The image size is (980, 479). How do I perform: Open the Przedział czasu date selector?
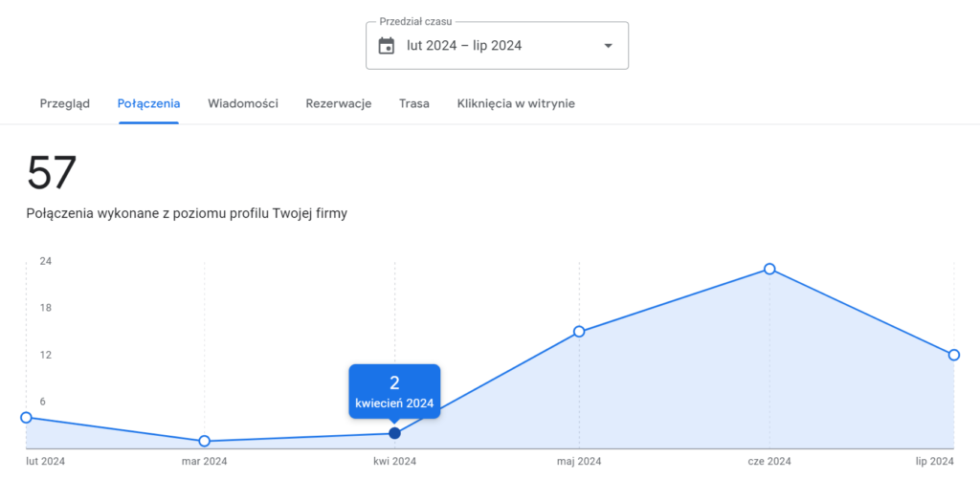click(x=497, y=46)
